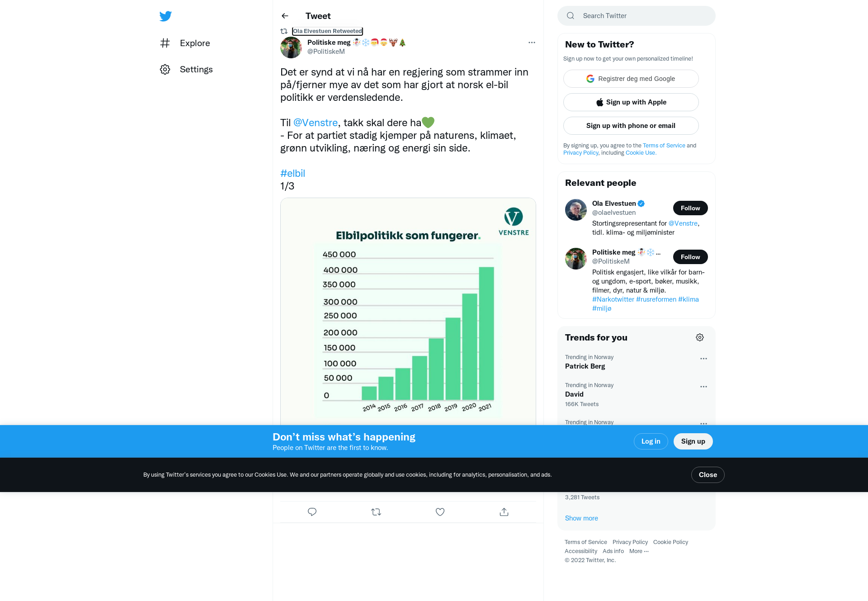Open the Elbilpolitikk chart image
Image resolution: width=868 pixels, height=601 pixels.
coord(408,312)
